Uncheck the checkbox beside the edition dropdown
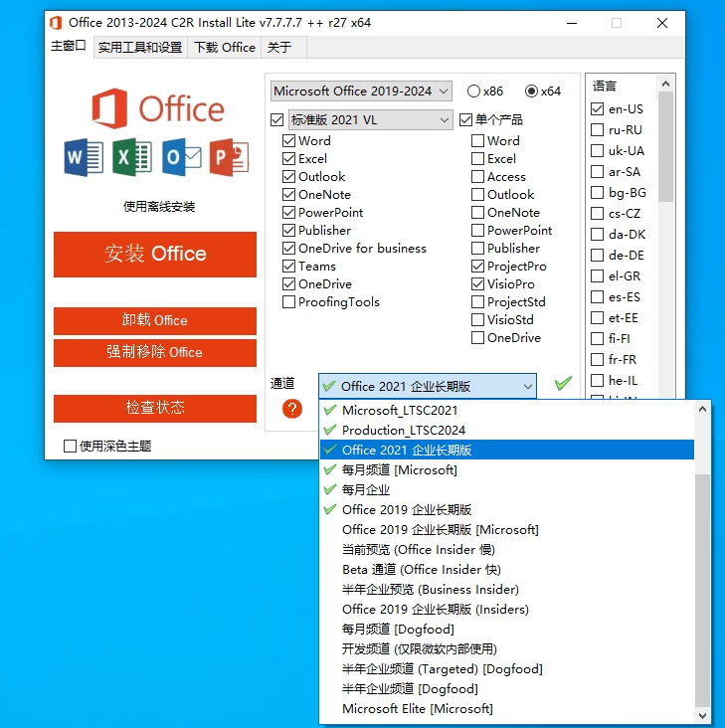Screen dimensions: 725x728 [x=277, y=120]
